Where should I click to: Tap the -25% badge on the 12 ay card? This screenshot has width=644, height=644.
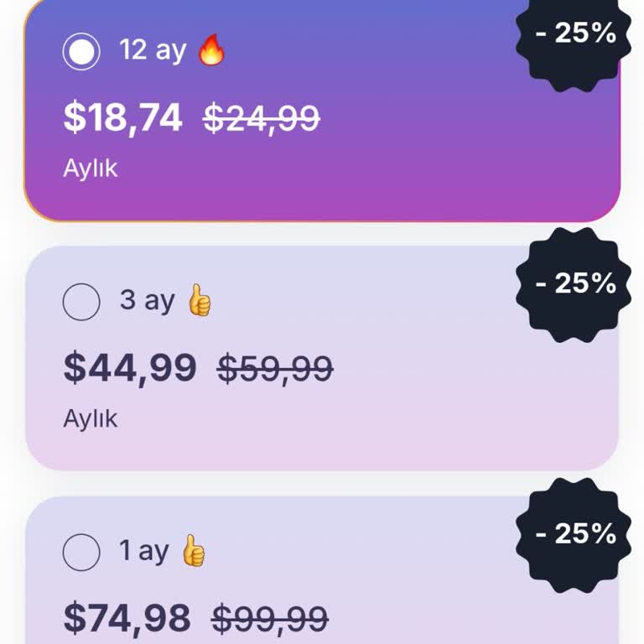[x=575, y=34]
